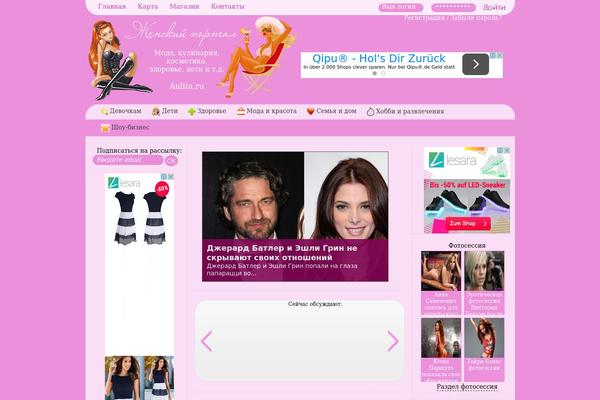Open the Эротическая фотосессия thumbnail
Screen dimensions: 600x400
click(x=484, y=271)
